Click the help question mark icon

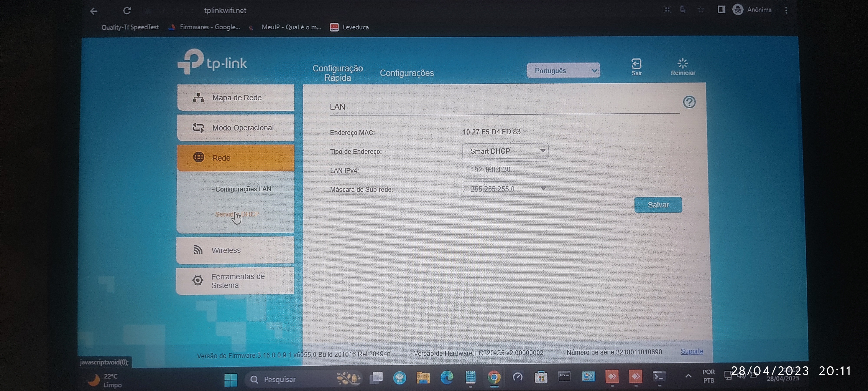pyautogui.click(x=689, y=102)
